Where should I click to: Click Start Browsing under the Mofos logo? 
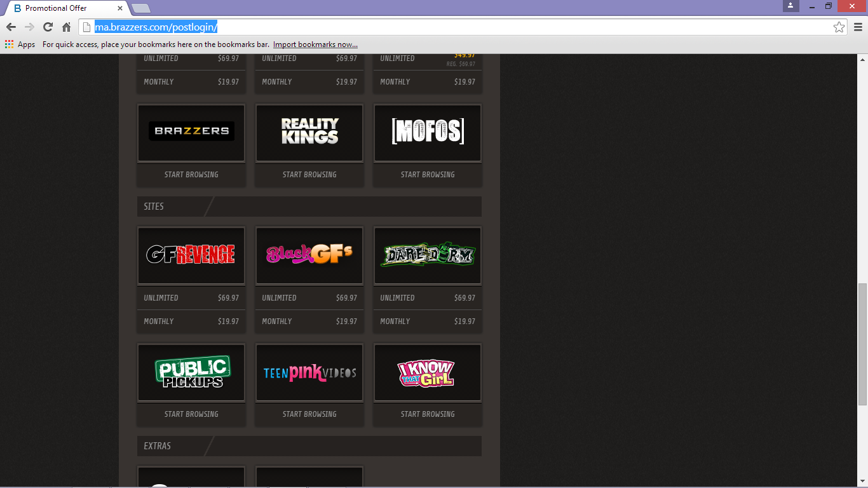tap(428, 175)
